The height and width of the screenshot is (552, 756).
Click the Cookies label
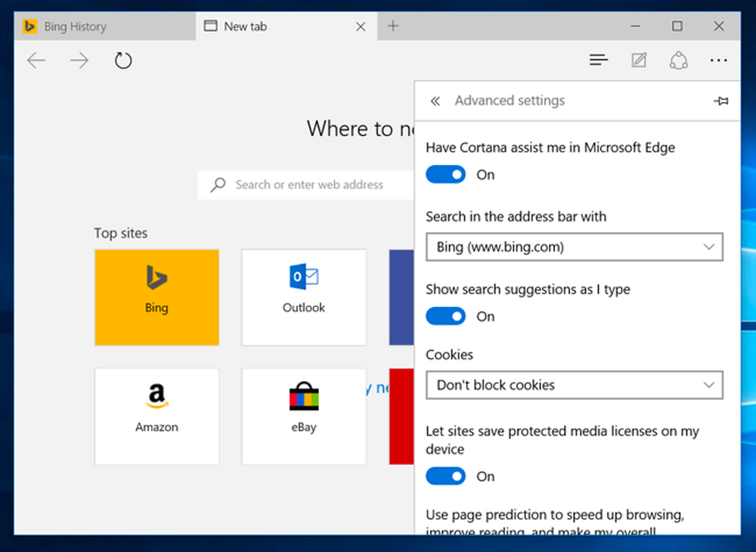tap(449, 355)
